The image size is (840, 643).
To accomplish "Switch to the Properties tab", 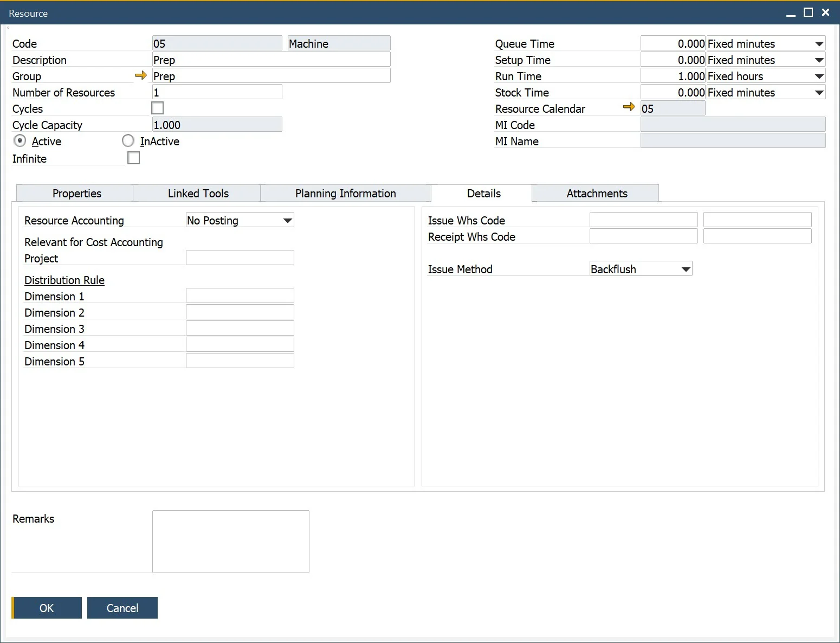I will tap(76, 194).
